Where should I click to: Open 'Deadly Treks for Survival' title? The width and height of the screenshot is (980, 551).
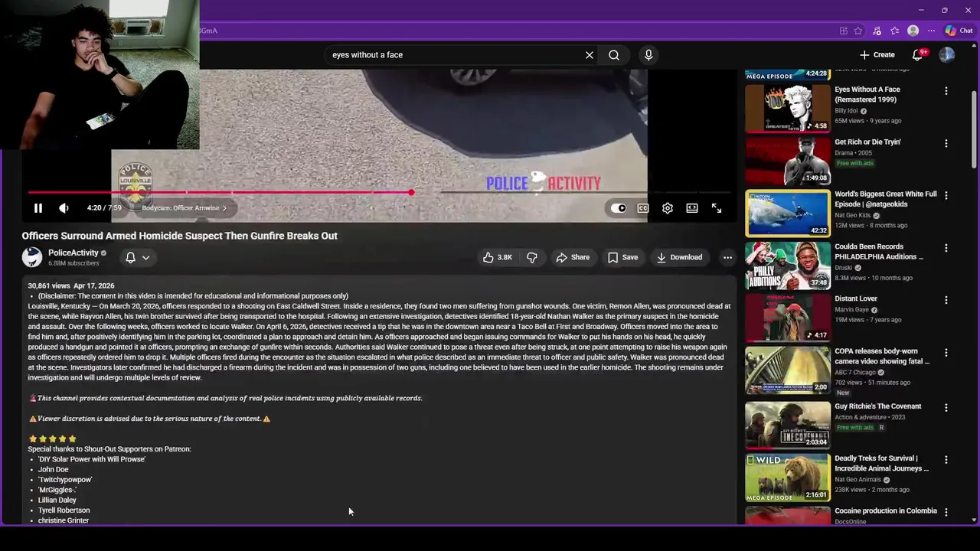coord(882,463)
